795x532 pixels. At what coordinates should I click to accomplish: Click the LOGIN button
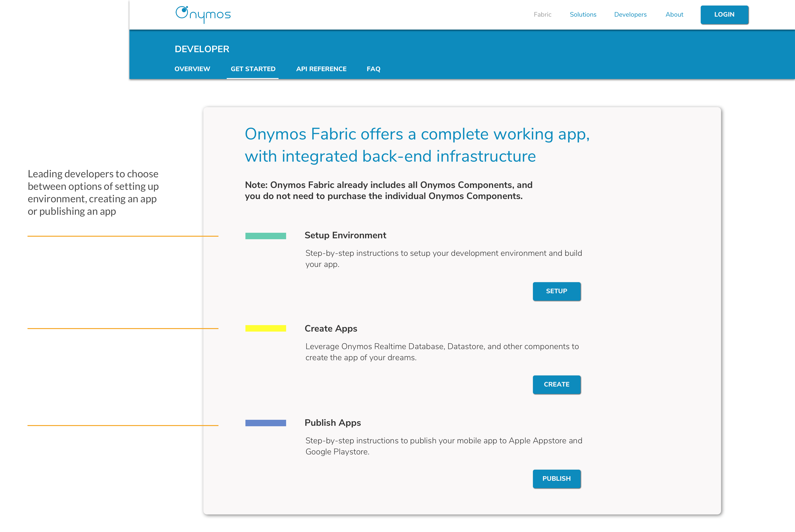click(x=724, y=15)
